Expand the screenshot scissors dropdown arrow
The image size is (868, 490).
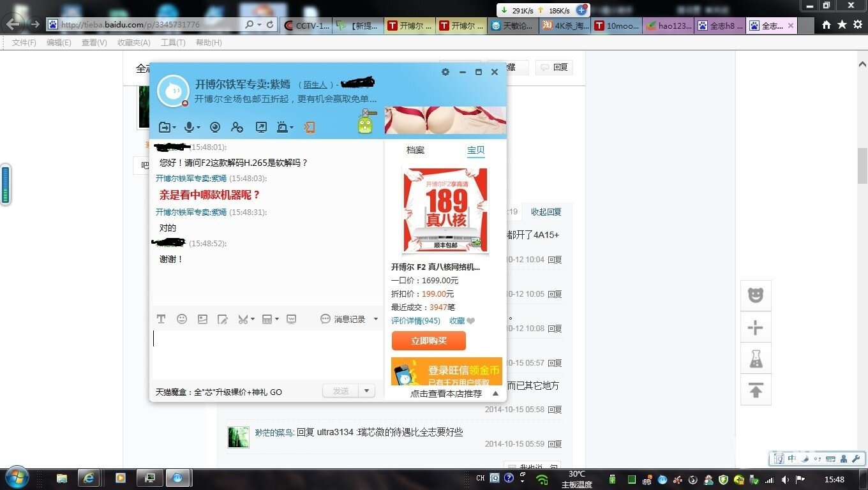[253, 320]
